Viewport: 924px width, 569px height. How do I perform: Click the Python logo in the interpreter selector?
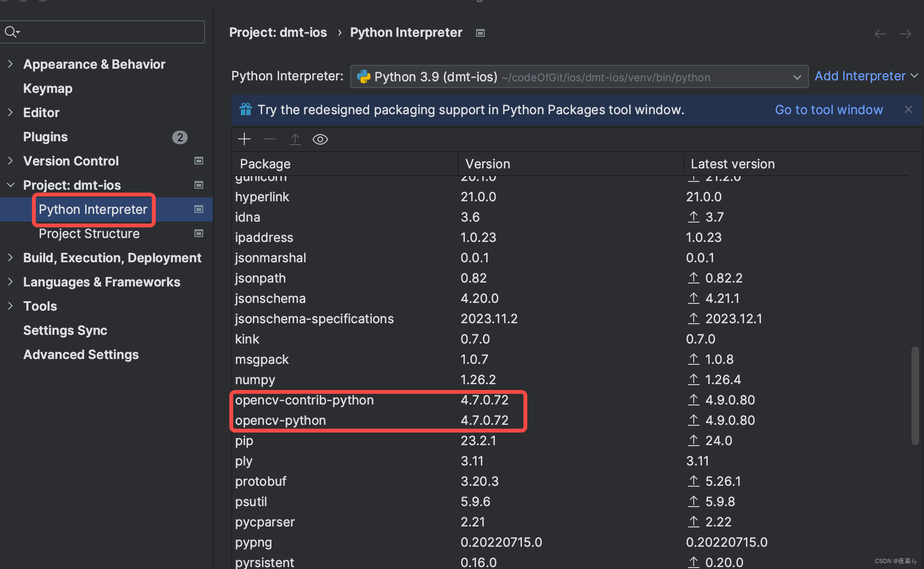coord(364,76)
